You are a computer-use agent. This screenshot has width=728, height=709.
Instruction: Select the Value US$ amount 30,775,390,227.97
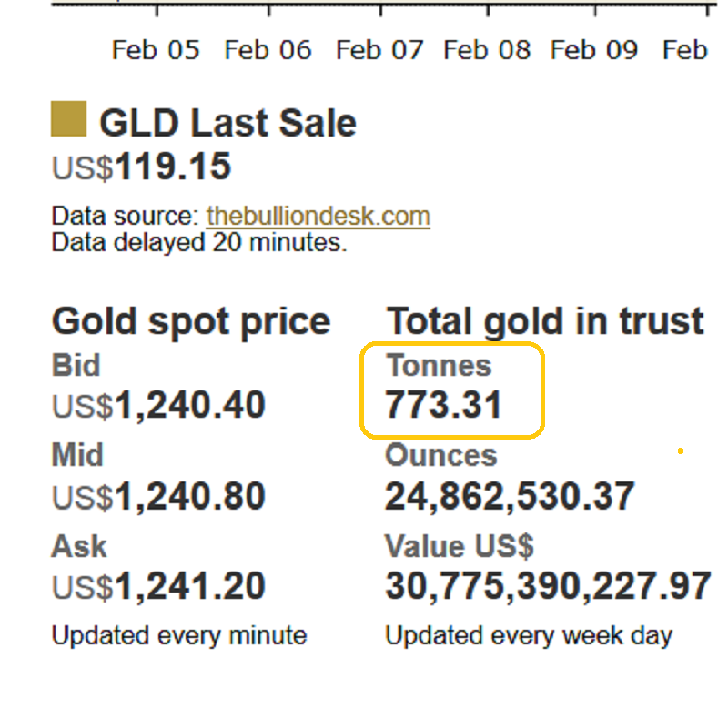point(548,586)
